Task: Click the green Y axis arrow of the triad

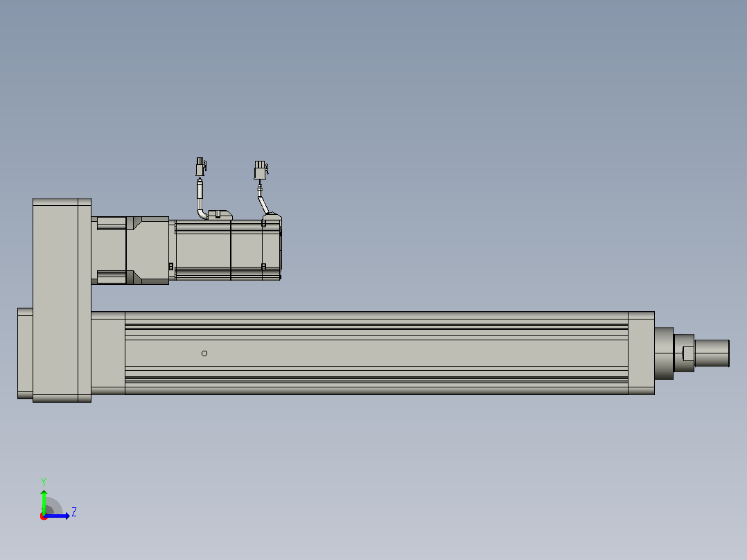Action: 44,501
